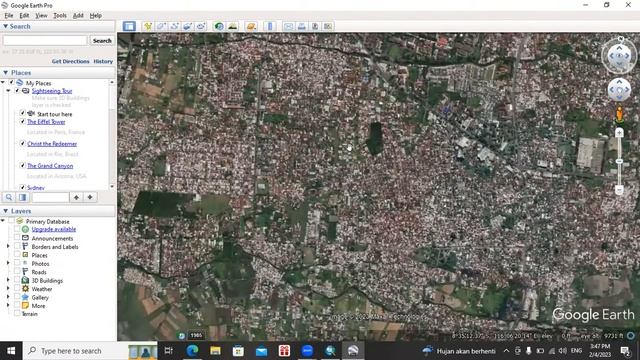Open the View menu
Viewport: 640px width, 360px height.
coord(41,16)
